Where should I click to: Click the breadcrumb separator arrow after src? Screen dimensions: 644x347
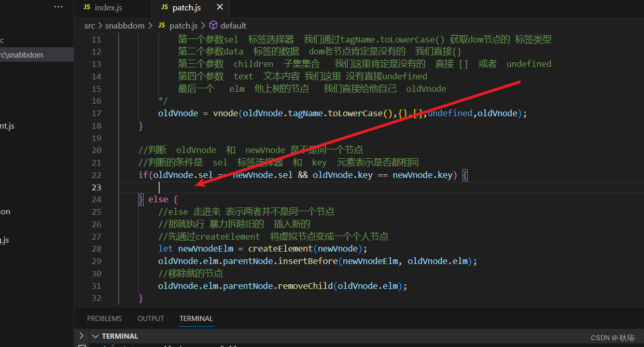[x=100, y=25]
